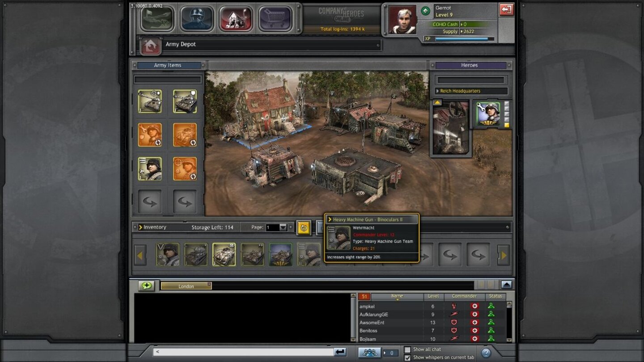
Task: Expand the Inventory header arrow
Action: point(140,227)
